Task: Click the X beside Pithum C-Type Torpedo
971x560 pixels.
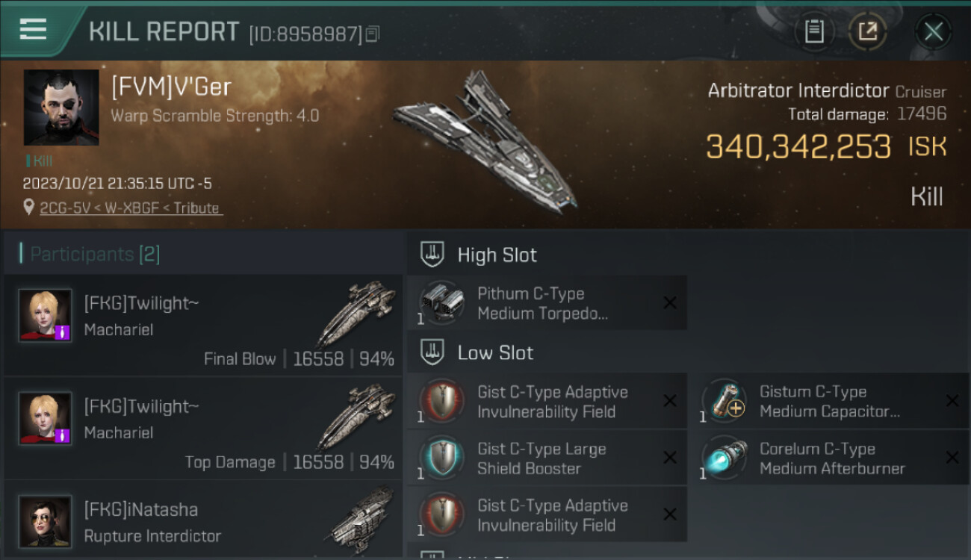Action: [x=670, y=302]
